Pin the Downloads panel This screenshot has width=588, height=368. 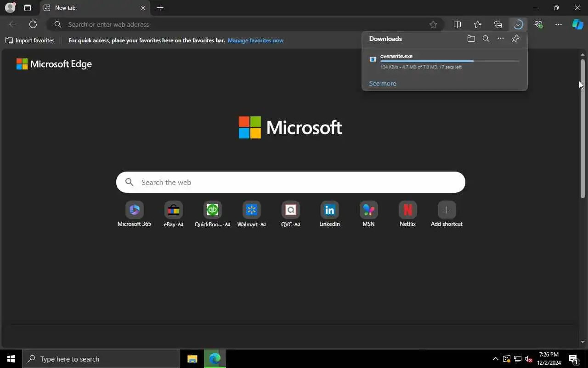pyautogui.click(x=515, y=39)
